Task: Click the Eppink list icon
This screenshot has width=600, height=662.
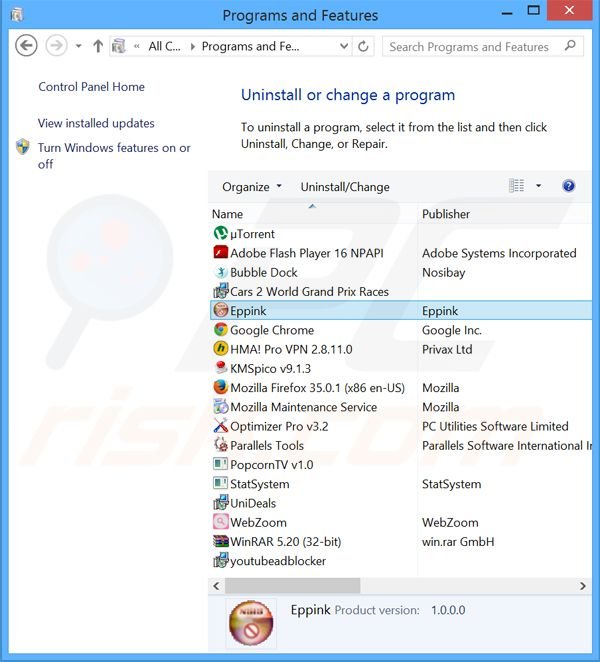Action: coord(220,310)
